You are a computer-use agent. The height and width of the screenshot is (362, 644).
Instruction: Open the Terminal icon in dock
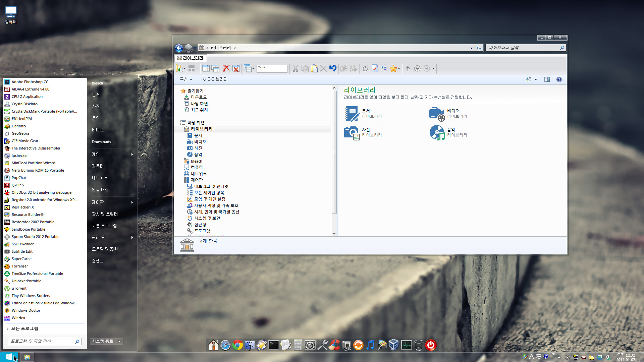coord(274,345)
